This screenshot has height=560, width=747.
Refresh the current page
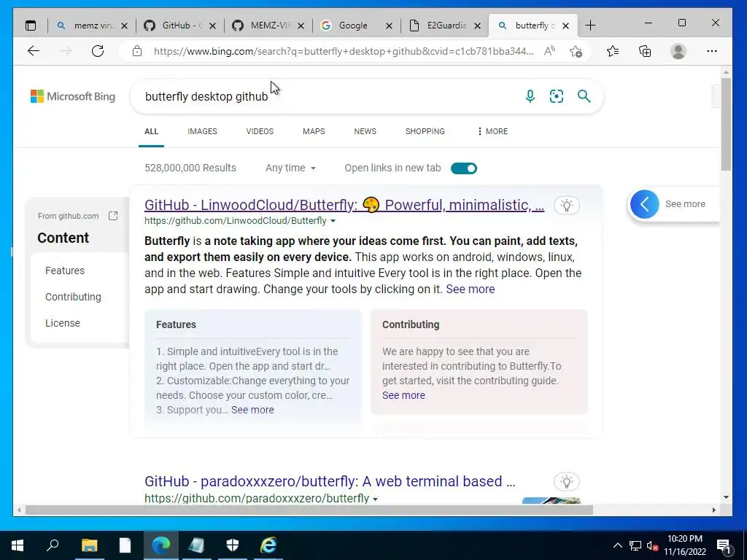[98, 51]
